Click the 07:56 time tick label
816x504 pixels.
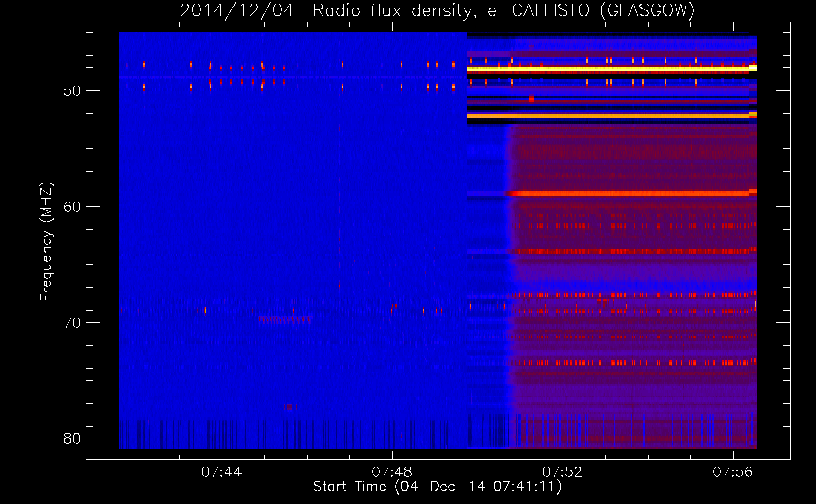[733, 472]
